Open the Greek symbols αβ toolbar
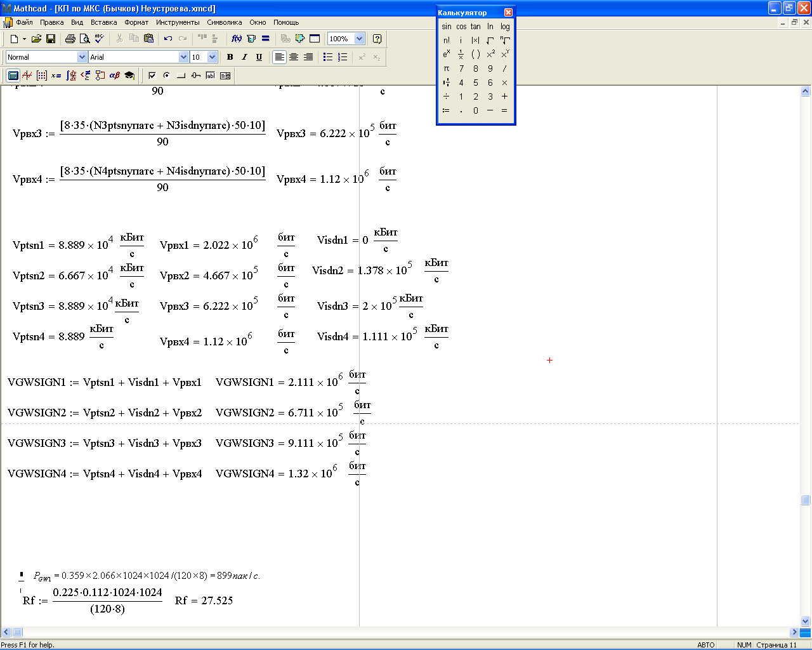812x650 pixels. [115, 76]
